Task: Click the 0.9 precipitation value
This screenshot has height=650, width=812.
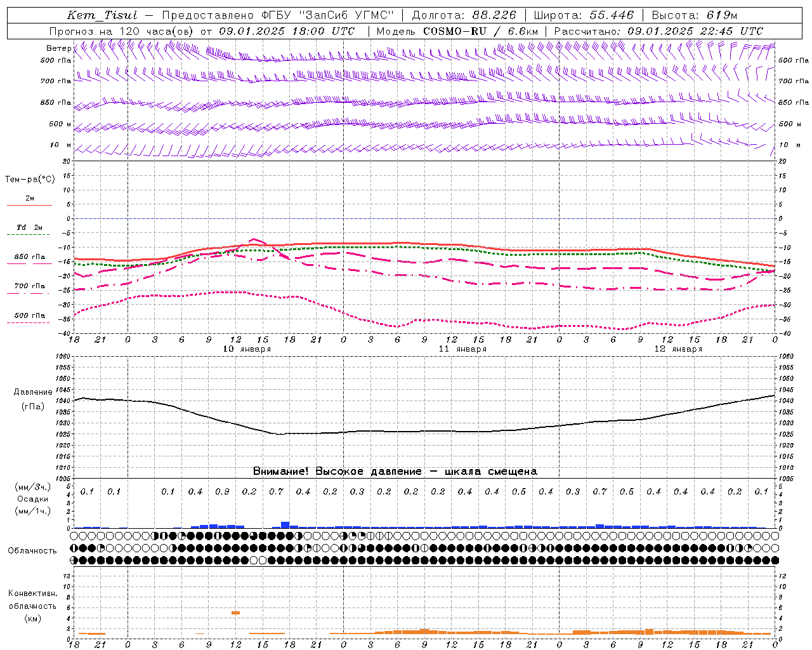Action: 222,492
